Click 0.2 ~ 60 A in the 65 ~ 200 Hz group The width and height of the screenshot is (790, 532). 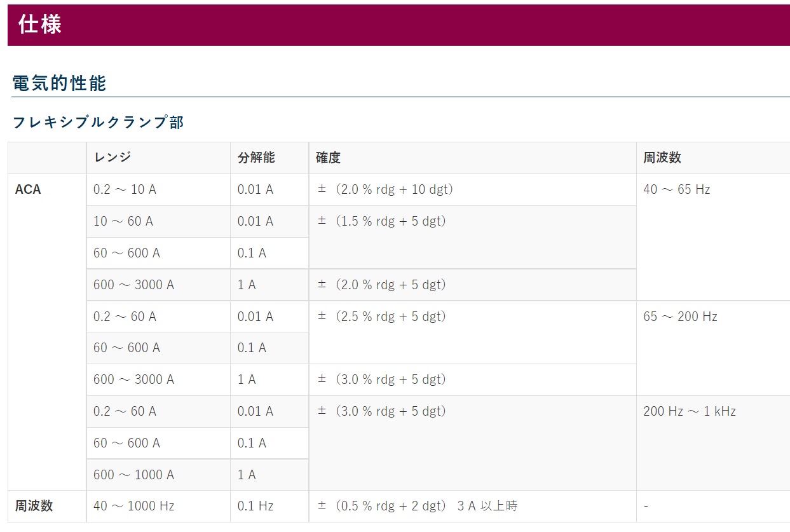[158, 317]
